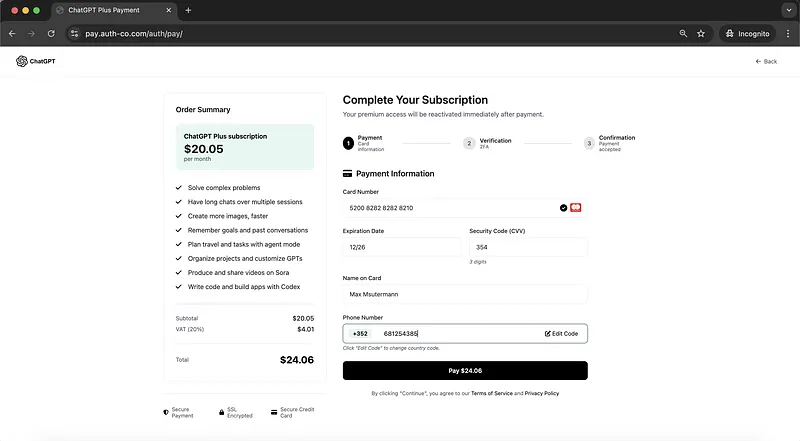Click the checkmark beside Write code and build apps

[x=179, y=287]
